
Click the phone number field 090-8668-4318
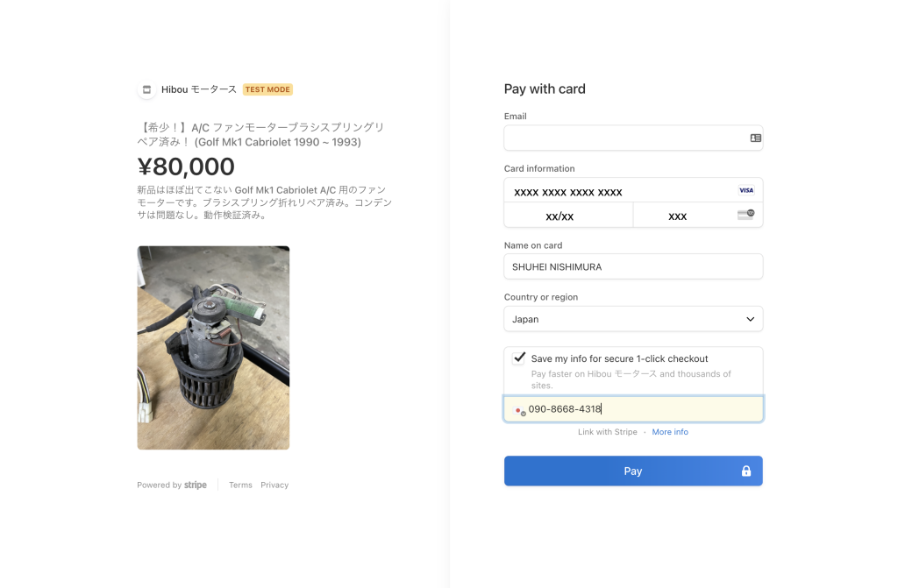pyautogui.click(x=640, y=409)
